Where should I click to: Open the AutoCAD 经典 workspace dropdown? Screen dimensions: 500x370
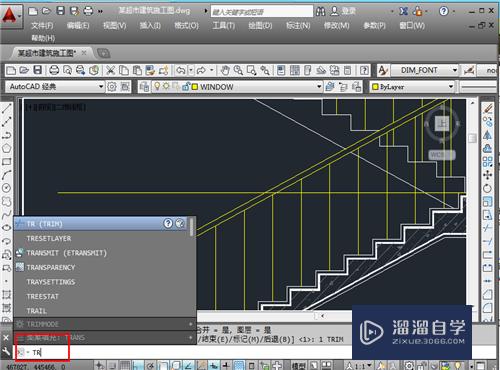[55, 87]
